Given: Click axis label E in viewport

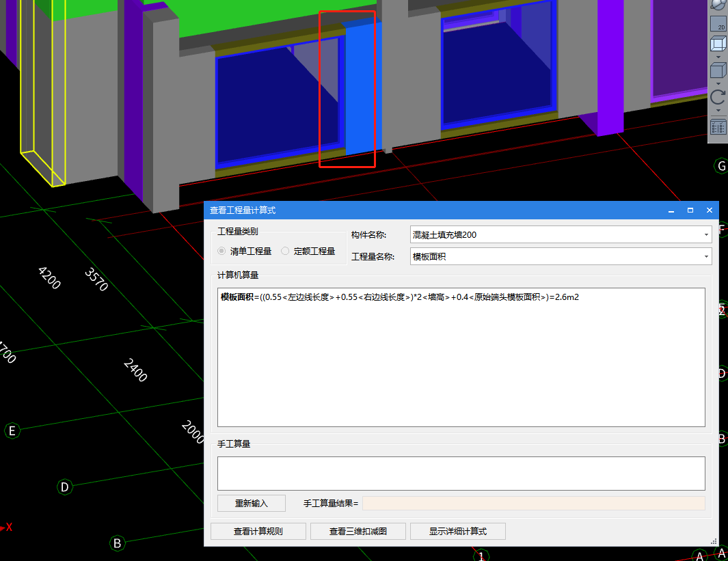Looking at the screenshot, I should [x=12, y=431].
